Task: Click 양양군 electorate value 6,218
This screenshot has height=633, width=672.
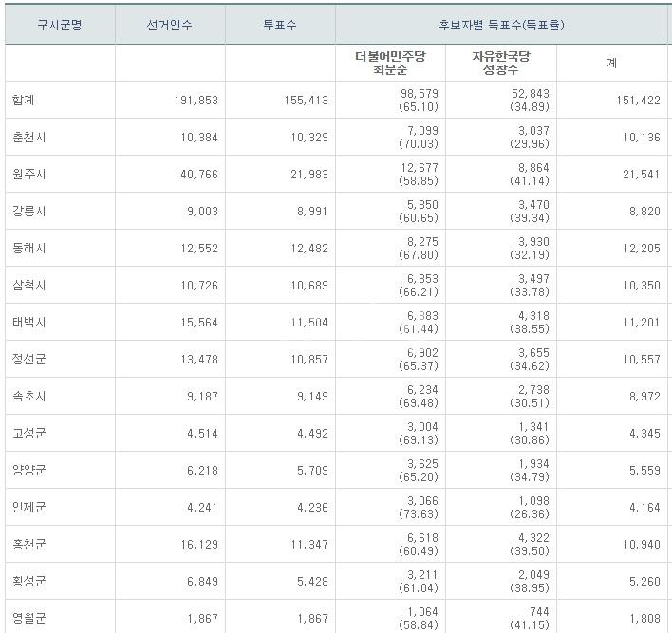Action: [202, 471]
